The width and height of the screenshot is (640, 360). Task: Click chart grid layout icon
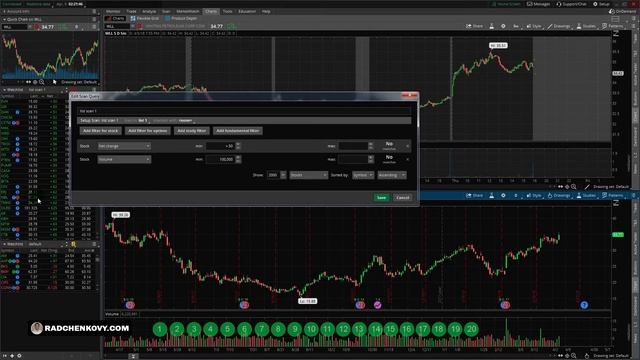point(615,19)
